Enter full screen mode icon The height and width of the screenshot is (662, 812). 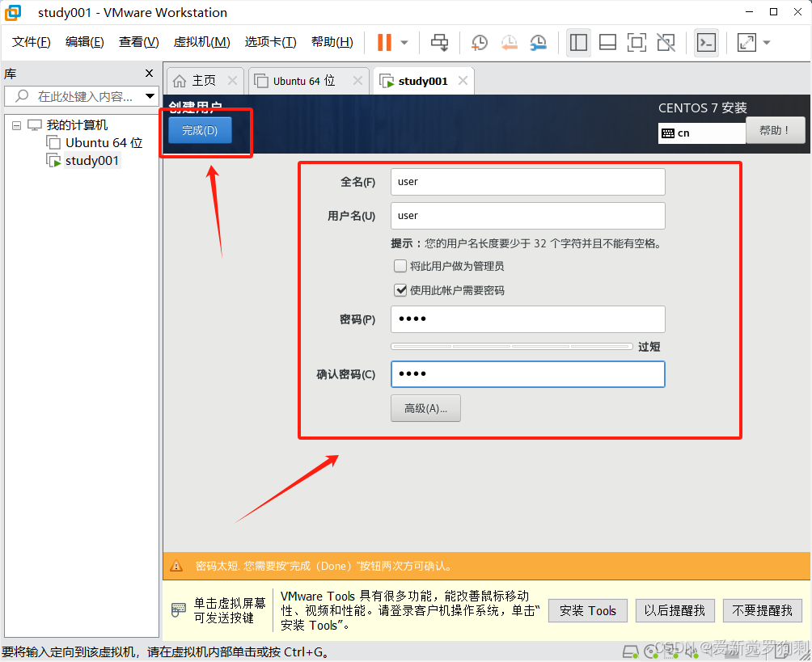click(636, 43)
